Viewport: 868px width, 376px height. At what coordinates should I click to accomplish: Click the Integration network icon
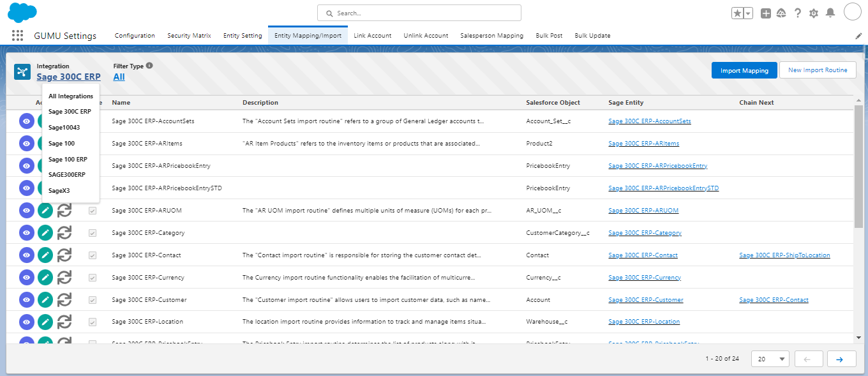click(22, 71)
